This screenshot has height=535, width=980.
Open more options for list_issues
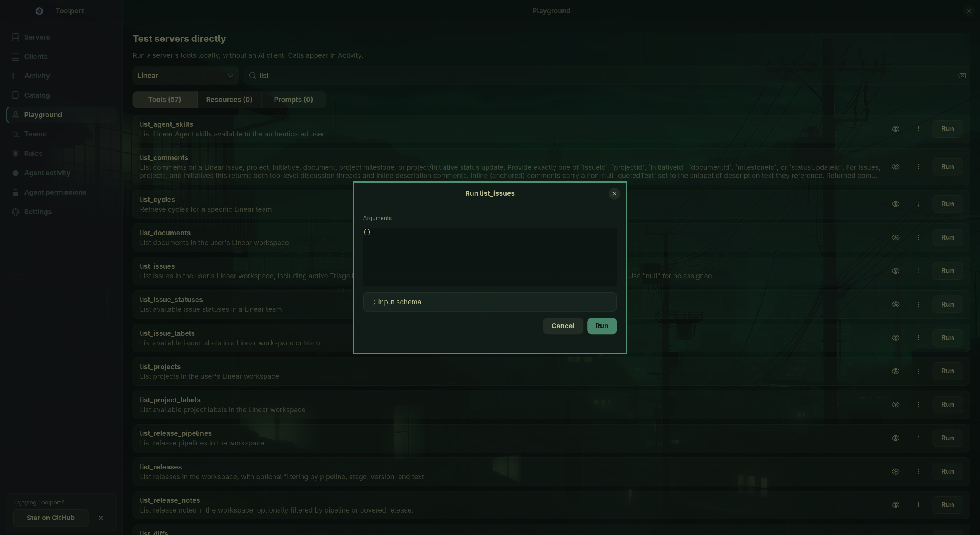[918, 271]
